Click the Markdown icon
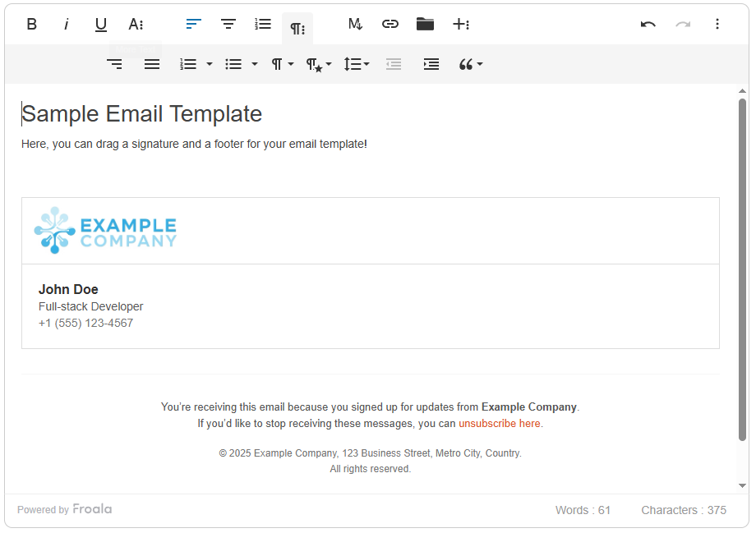 355,25
